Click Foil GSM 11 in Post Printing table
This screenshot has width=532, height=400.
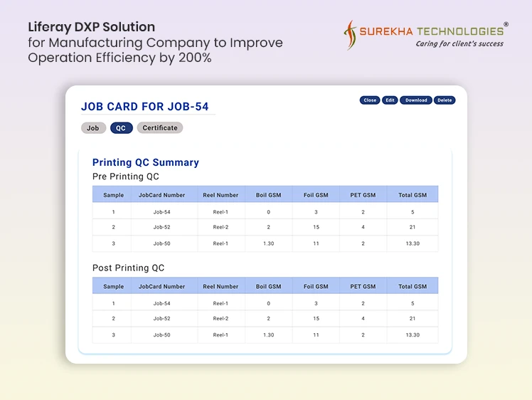click(316, 335)
